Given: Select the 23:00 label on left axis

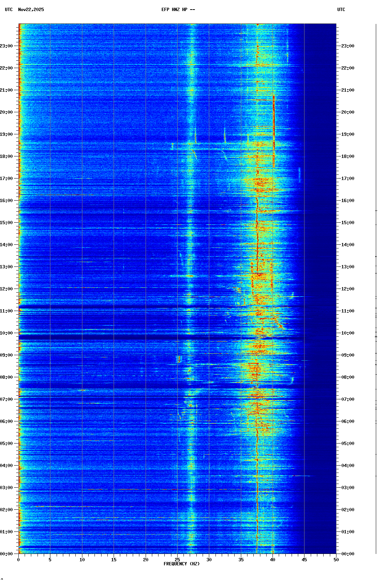Looking at the screenshot, I should (x=6, y=46).
